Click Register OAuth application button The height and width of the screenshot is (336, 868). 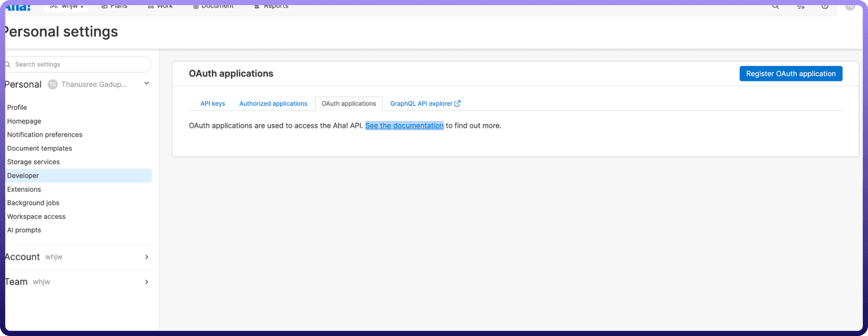tap(790, 74)
